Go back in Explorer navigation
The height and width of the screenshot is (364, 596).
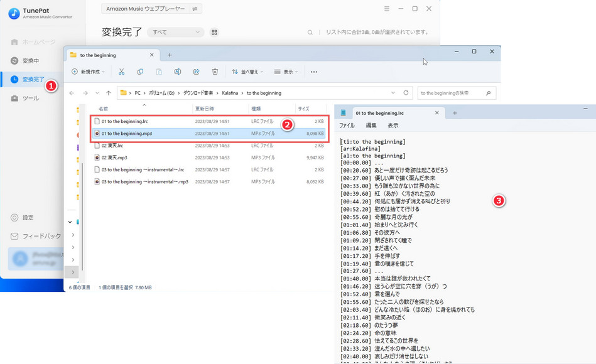72,93
